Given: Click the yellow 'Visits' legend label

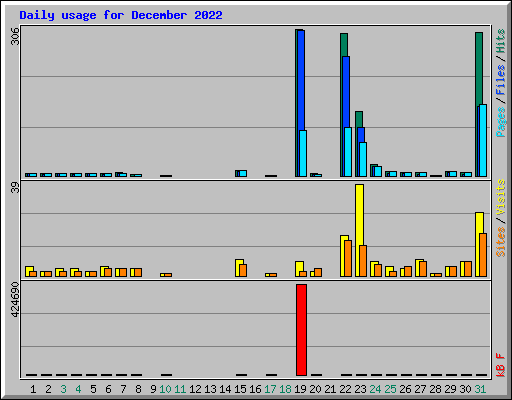Looking at the screenshot, I should coord(501,198).
